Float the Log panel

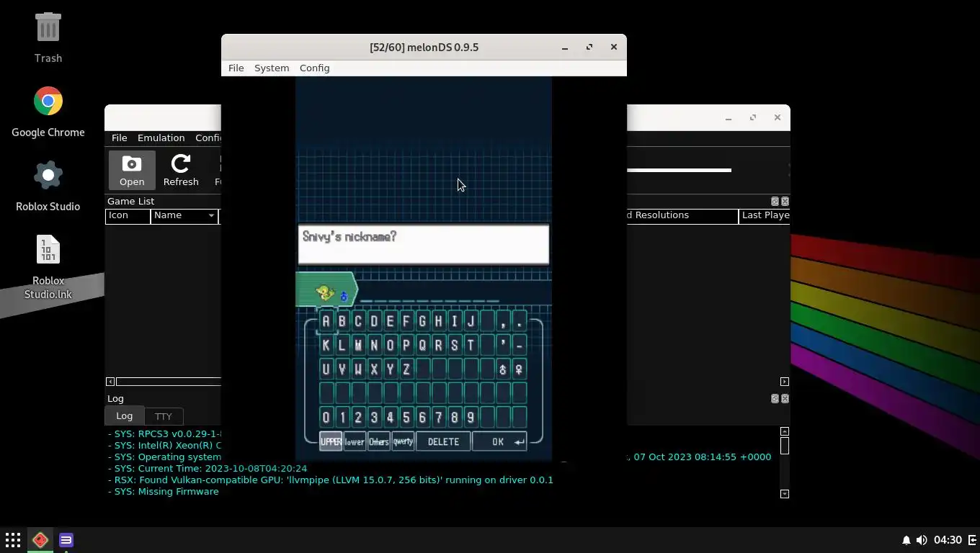[x=775, y=398]
